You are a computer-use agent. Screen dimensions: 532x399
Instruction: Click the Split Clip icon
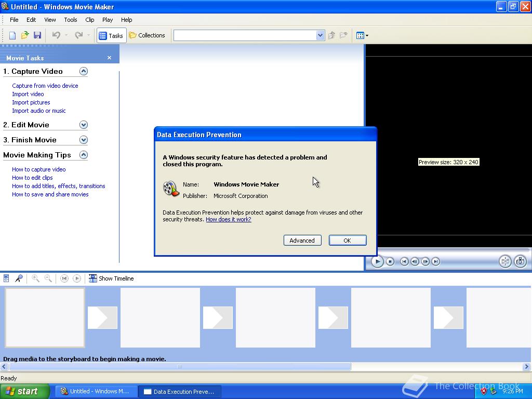tap(505, 261)
